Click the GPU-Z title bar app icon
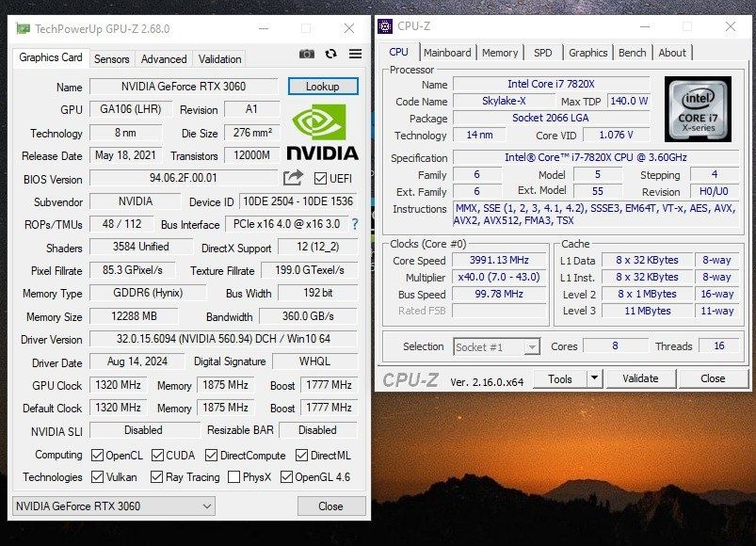The image size is (756, 546). (23, 28)
